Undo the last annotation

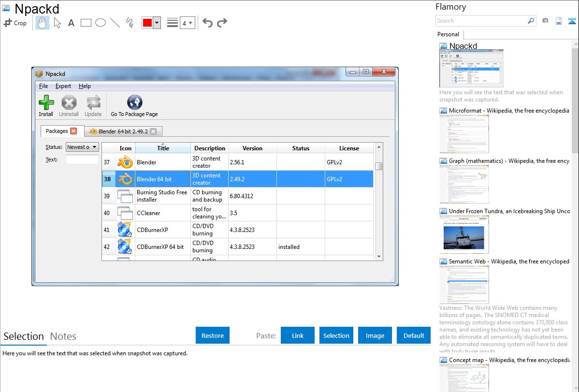(x=207, y=23)
